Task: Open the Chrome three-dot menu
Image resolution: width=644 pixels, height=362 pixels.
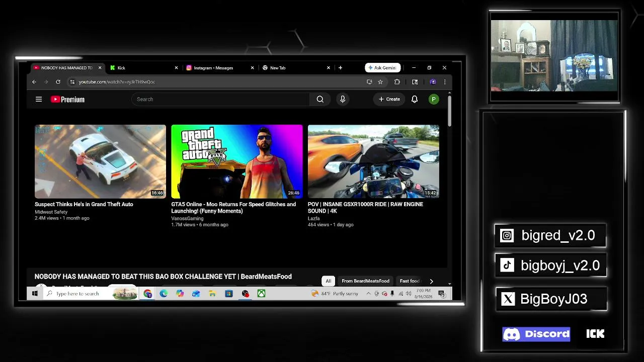Action: [x=444, y=82]
